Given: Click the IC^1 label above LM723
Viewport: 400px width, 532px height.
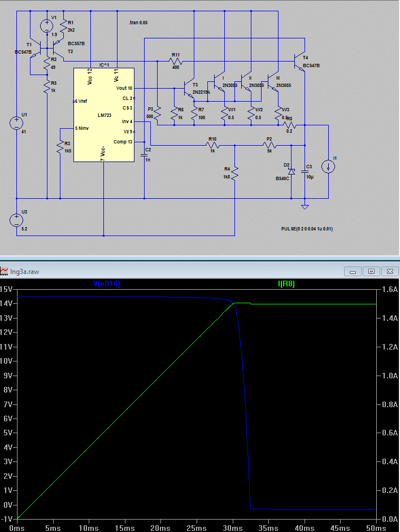Looking at the screenshot, I should 105,65.
